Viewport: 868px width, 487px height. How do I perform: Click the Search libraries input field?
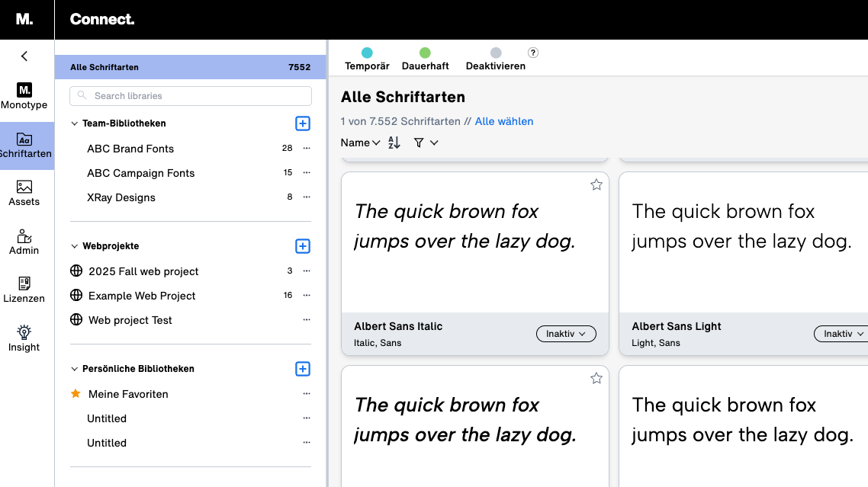tap(190, 95)
